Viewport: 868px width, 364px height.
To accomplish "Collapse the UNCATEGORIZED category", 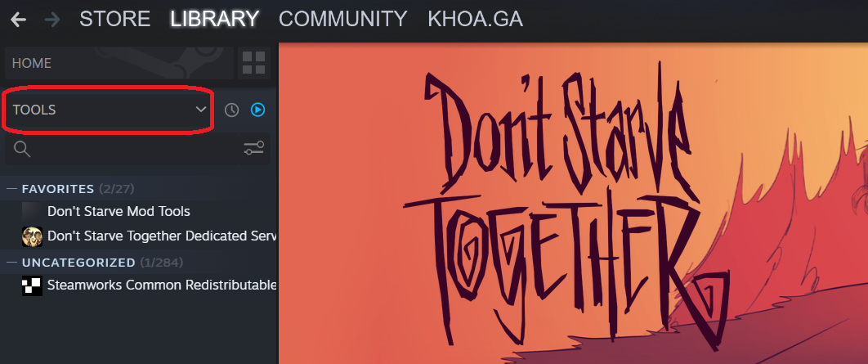I will point(13,262).
